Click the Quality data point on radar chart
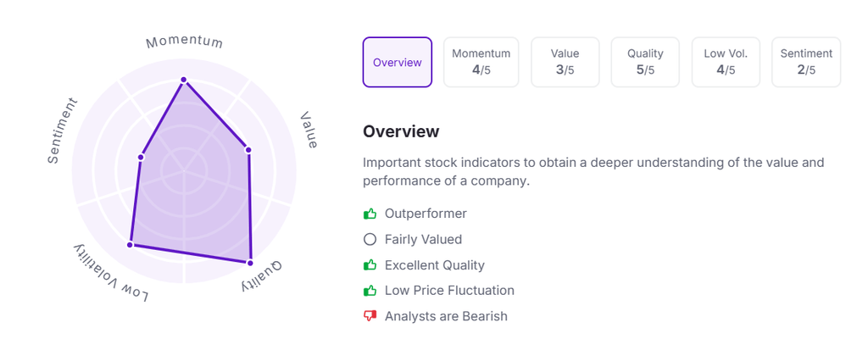The image size is (868, 339). pos(251,261)
